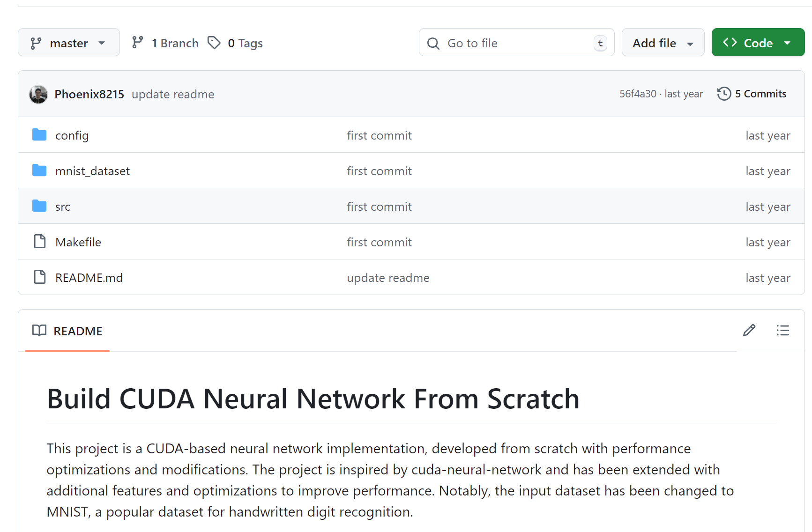The height and width of the screenshot is (532, 812).
Task: Click the config folder icon
Action: coord(39,135)
